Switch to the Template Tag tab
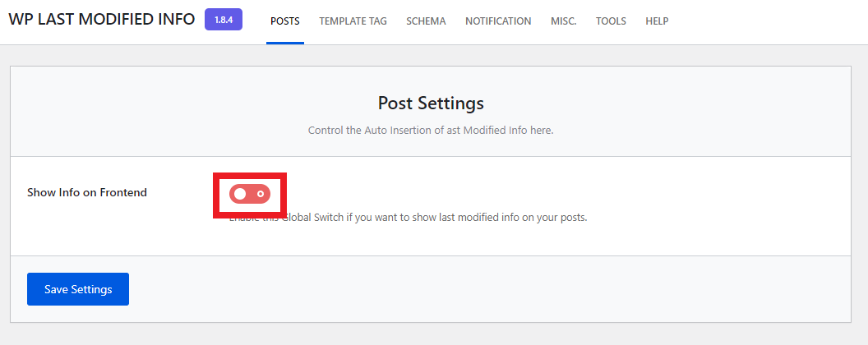868x345 pixels. coord(353,21)
